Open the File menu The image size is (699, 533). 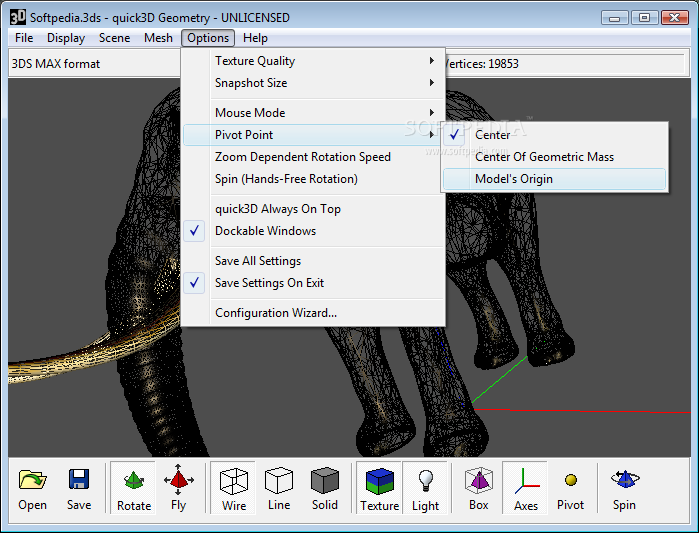pyautogui.click(x=24, y=38)
